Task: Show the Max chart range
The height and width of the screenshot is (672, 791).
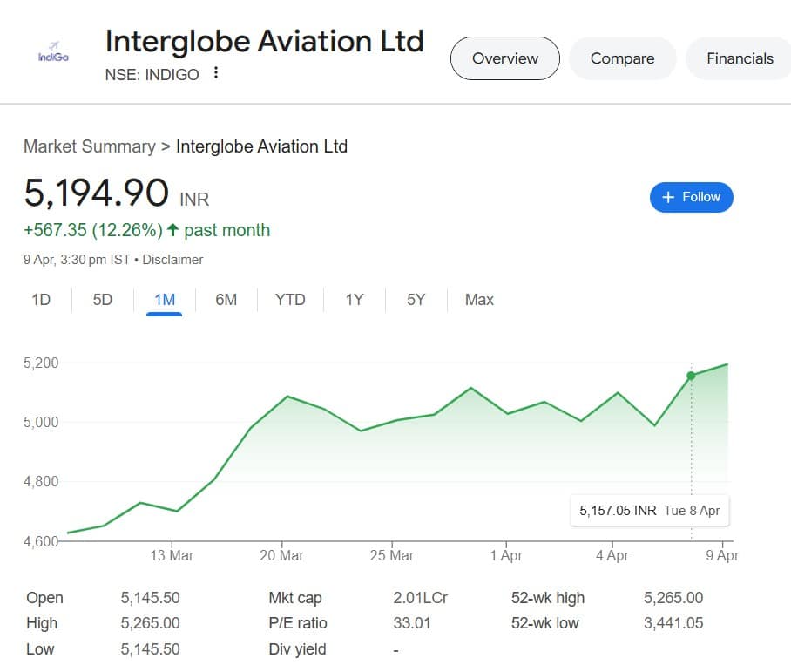Action: [479, 300]
